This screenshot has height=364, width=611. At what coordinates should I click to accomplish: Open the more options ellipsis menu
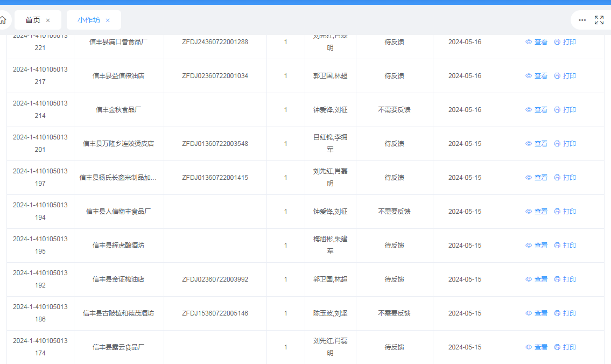tap(582, 20)
